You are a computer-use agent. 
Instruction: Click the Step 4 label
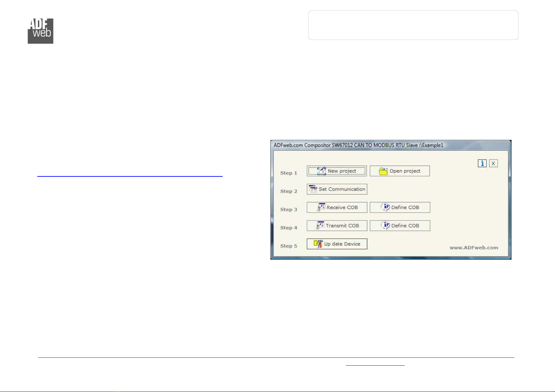(x=289, y=227)
